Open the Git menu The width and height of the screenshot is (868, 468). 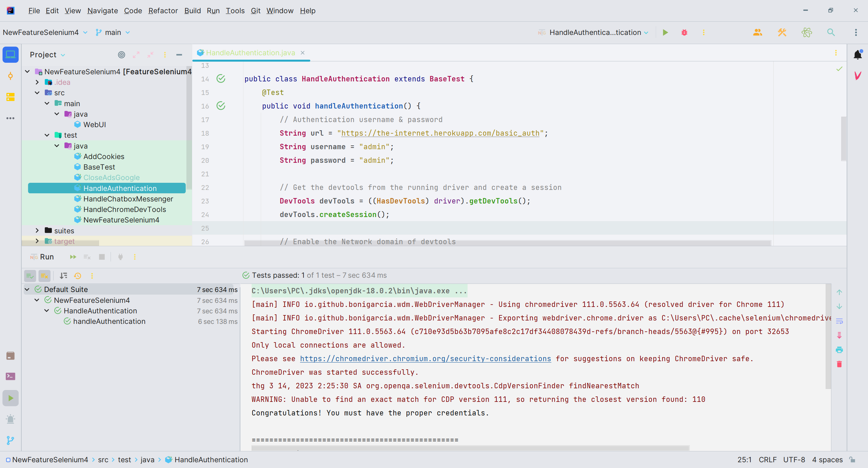(256, 11)
